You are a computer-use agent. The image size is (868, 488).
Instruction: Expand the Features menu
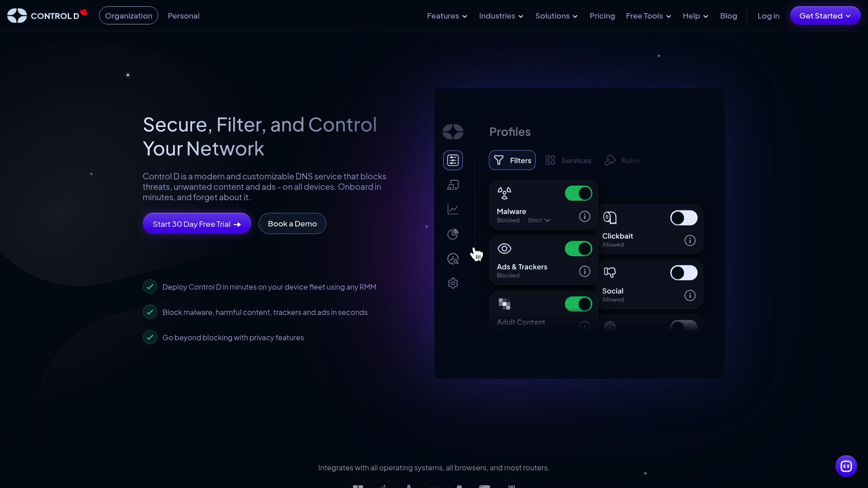coord(447,16)
